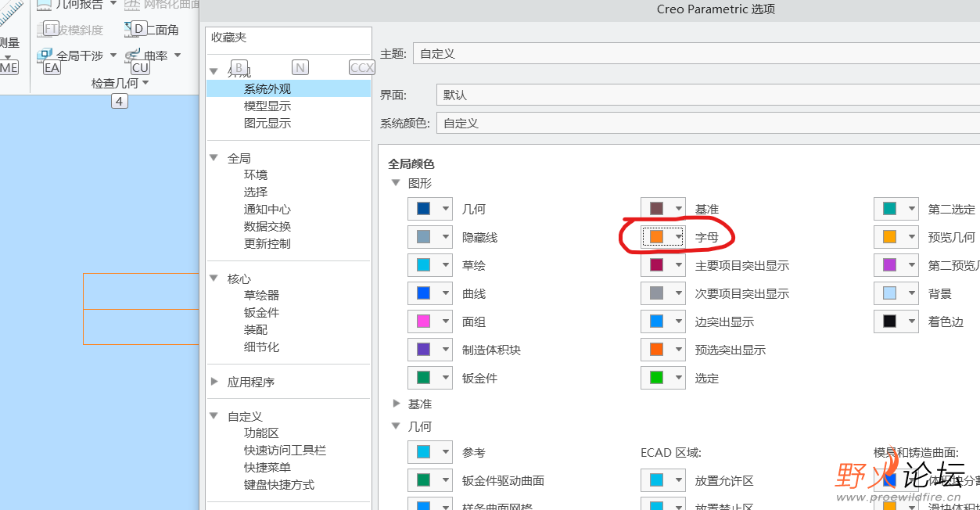Expand the 应用程序 tree section

214,382
